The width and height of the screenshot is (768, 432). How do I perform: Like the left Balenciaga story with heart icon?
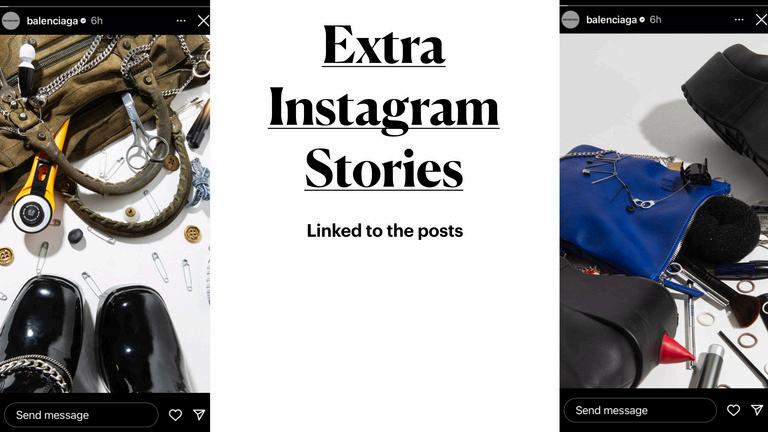pyautogui.click(x=175, y=415)
